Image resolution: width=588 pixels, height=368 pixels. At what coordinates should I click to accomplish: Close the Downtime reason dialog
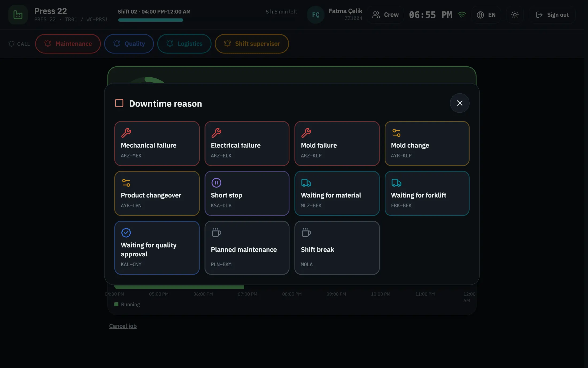[x=459, y=103]
